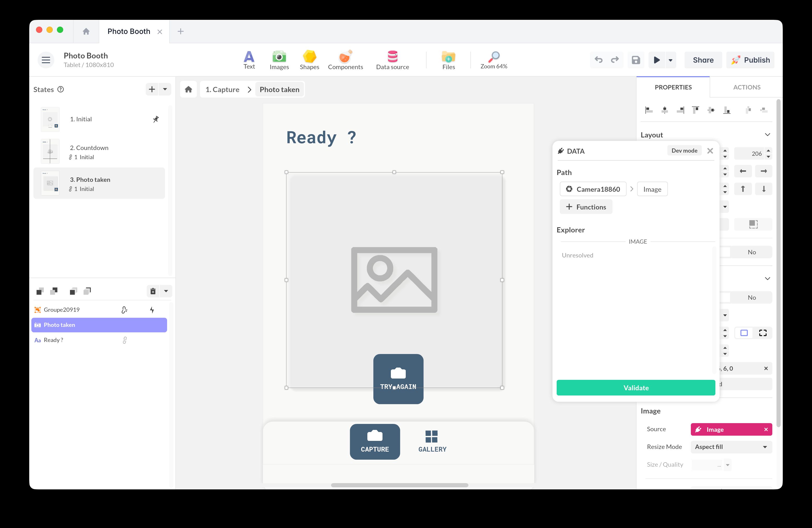This screenshot has height=528, width=812.
Task: Select the No toggle option below Layout
Action: 752,252
